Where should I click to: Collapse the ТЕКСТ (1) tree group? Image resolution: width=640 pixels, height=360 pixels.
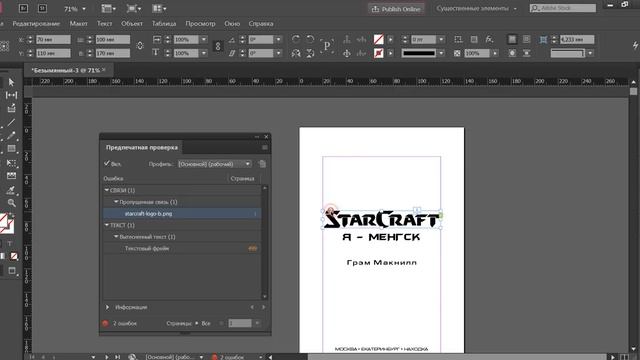[107, 225]
